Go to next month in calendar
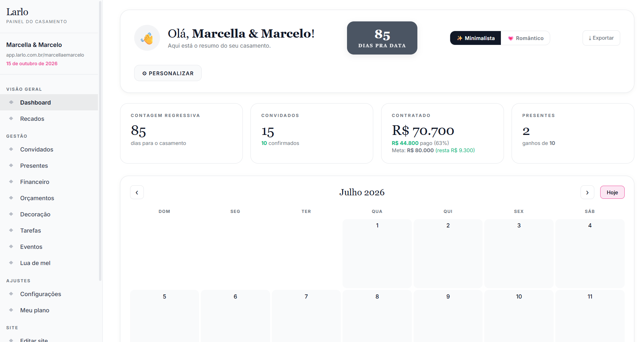 tap(587, 192)
